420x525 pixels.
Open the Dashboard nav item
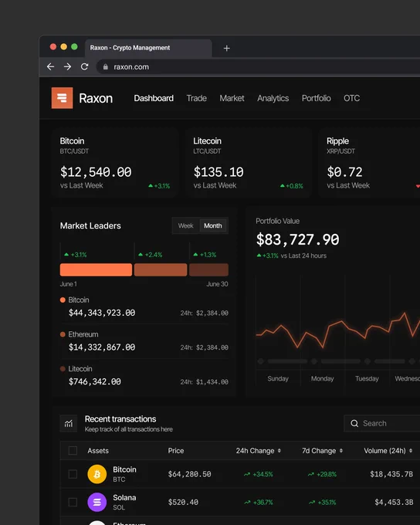tap(154, 98)
